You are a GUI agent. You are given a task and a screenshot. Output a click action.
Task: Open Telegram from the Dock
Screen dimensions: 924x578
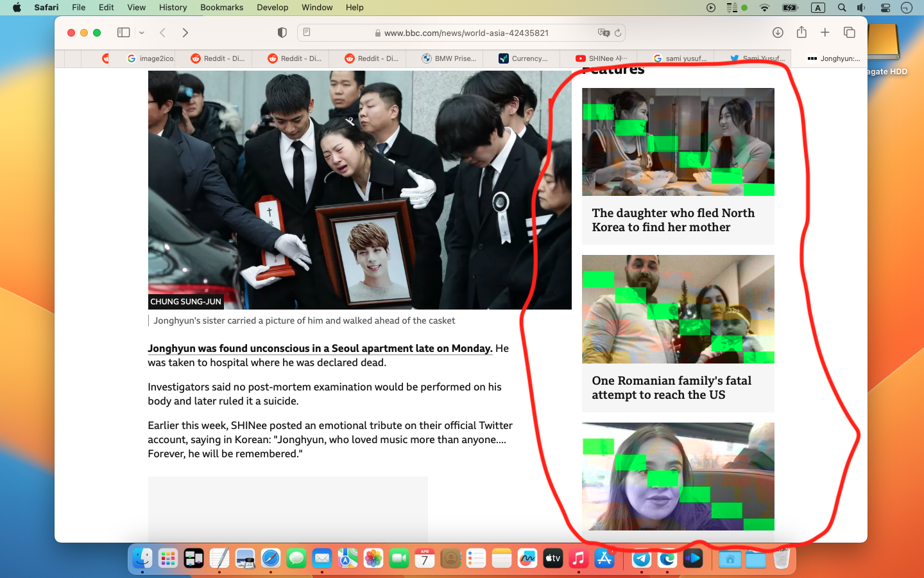[x=642, y=558]
